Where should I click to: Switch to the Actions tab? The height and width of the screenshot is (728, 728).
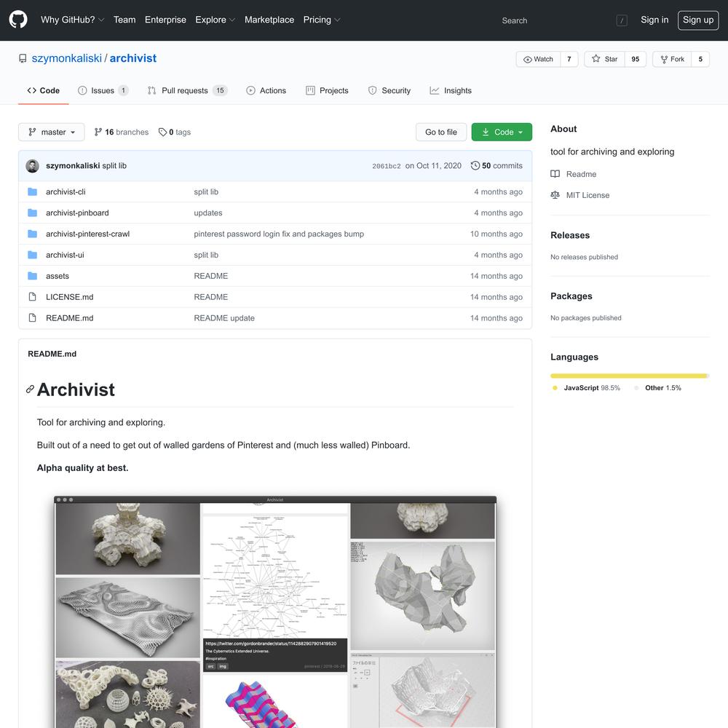266,90
